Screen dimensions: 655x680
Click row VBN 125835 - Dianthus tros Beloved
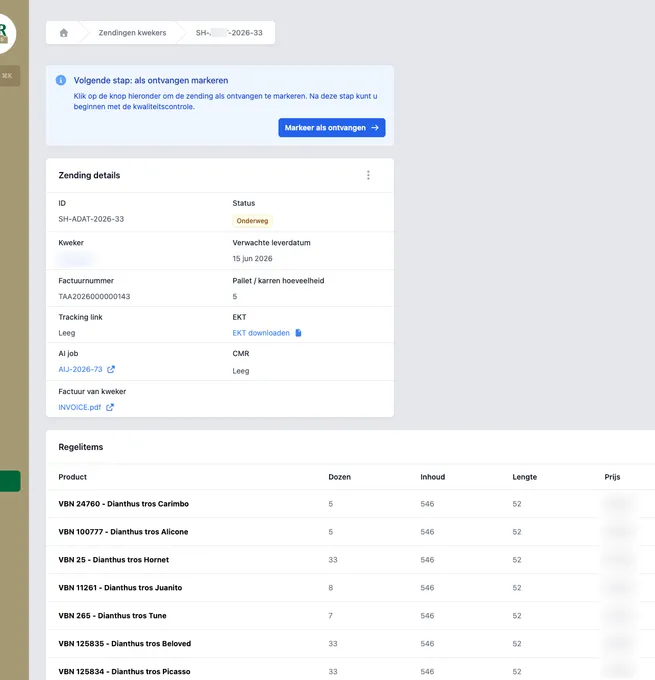coord(350,644)
